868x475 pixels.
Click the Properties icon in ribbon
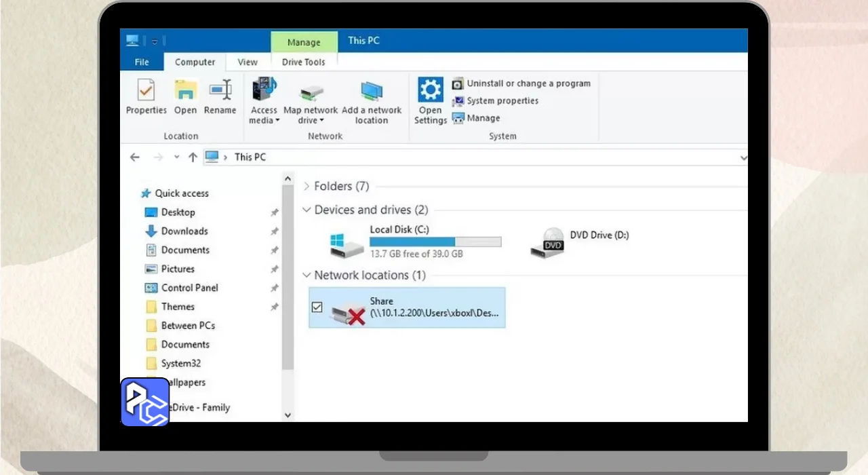pos(146,90)
